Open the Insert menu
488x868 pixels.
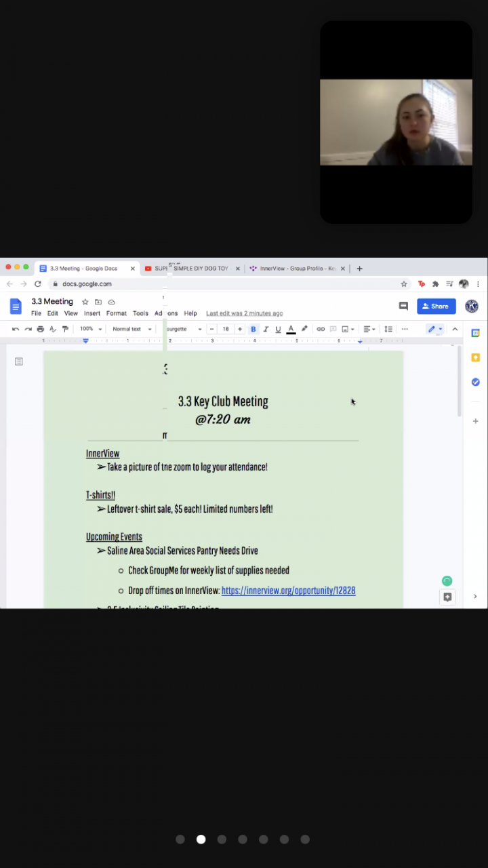click(x=92, y=313)
